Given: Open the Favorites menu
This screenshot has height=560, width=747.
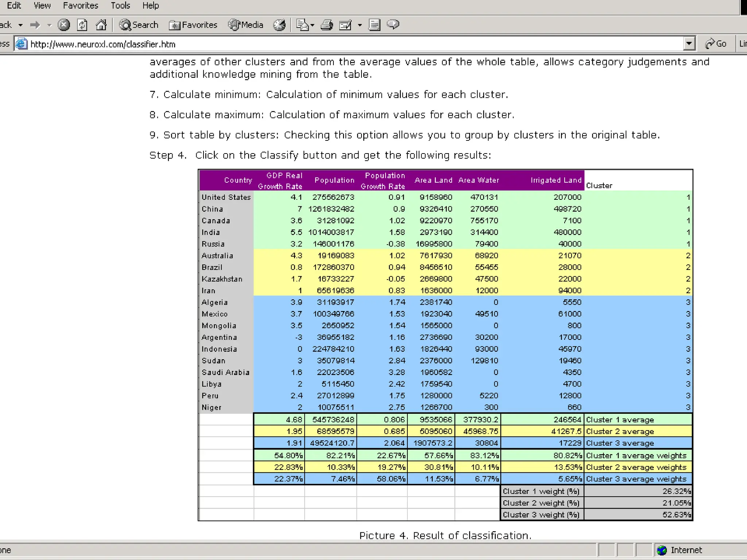Looking at the screenshot, I should tap(81, 5).
